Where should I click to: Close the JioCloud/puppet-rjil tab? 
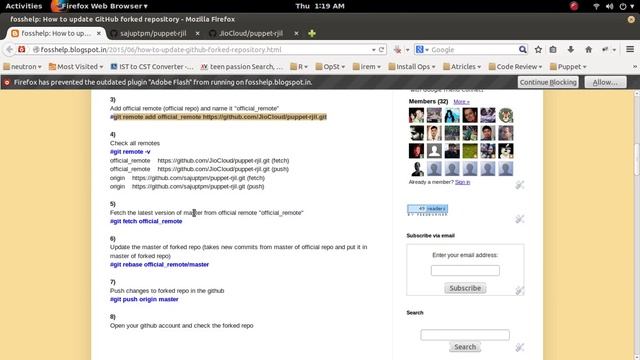click(296, 33)
